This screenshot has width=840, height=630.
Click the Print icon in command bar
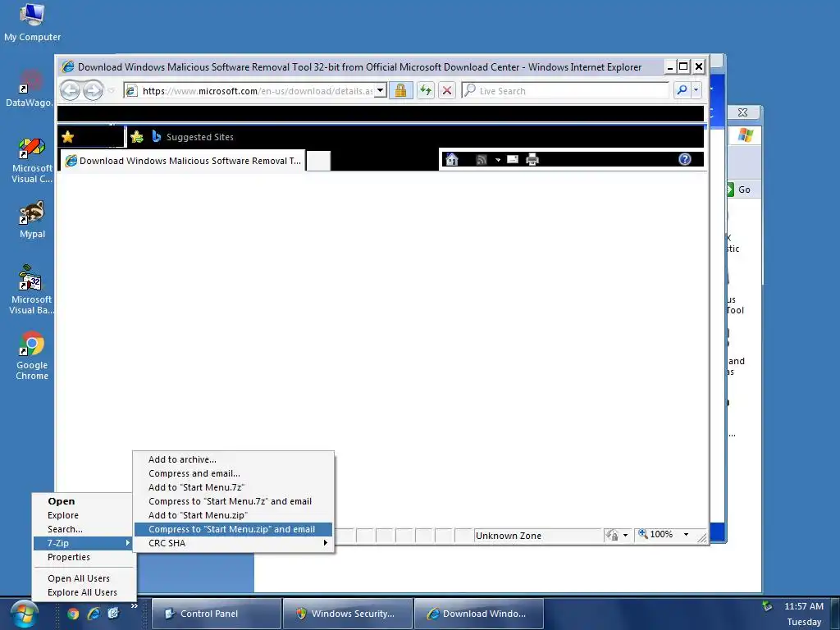[x=532, y=160]
